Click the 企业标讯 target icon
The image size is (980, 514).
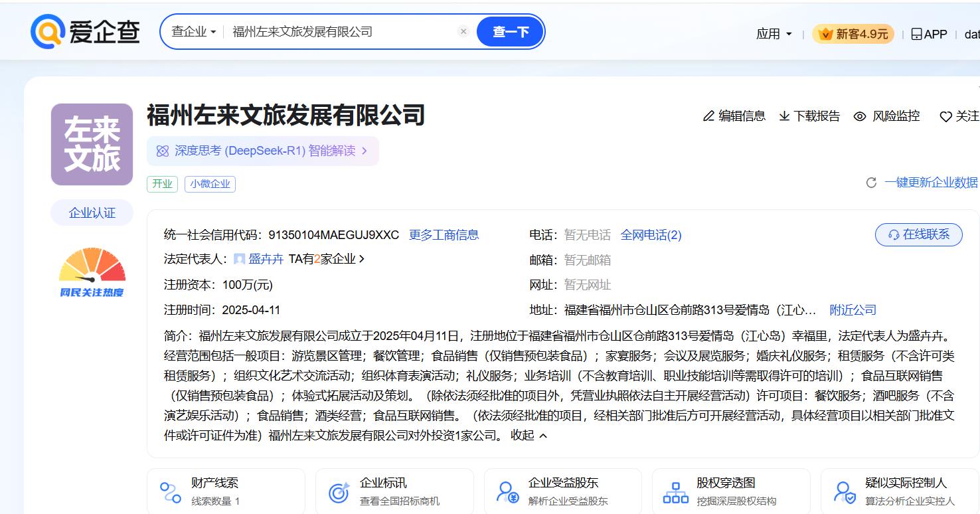[339, 492]
